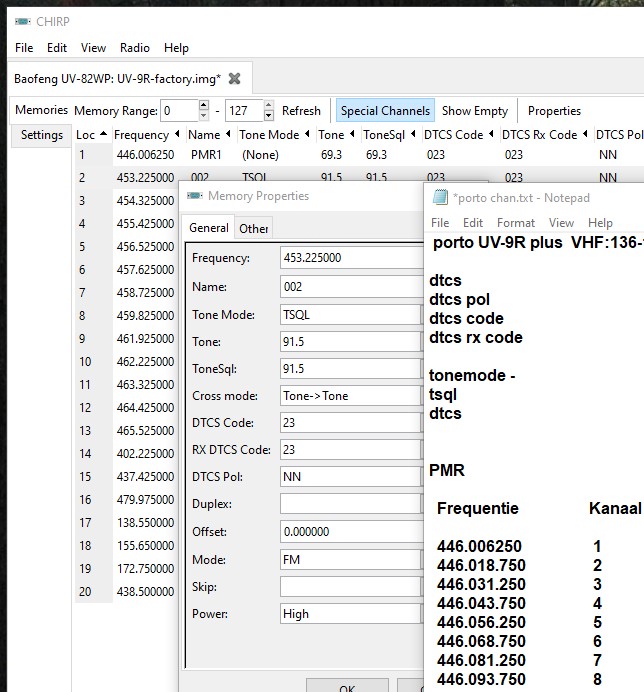Open the Cross mode dropdown
The width and height of the screenshot is (644, 692).
[351, 395]
